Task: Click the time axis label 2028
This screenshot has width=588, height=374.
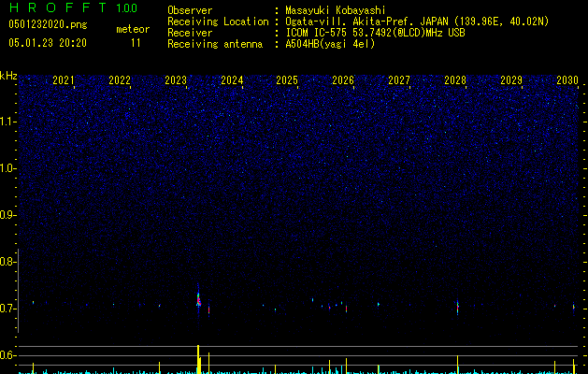Action: pos(455,79)
